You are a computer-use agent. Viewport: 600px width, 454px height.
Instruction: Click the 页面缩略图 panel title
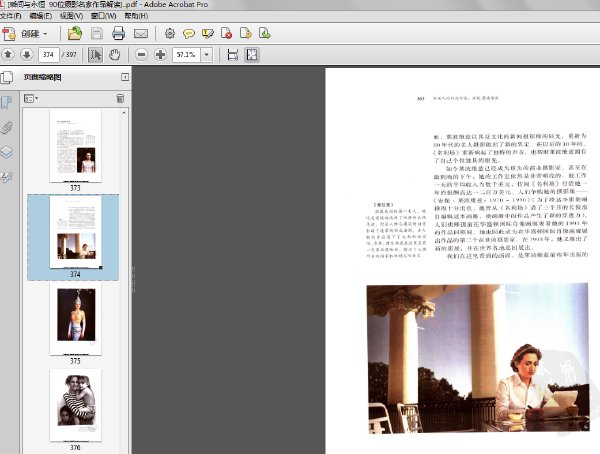coord(42,77)
